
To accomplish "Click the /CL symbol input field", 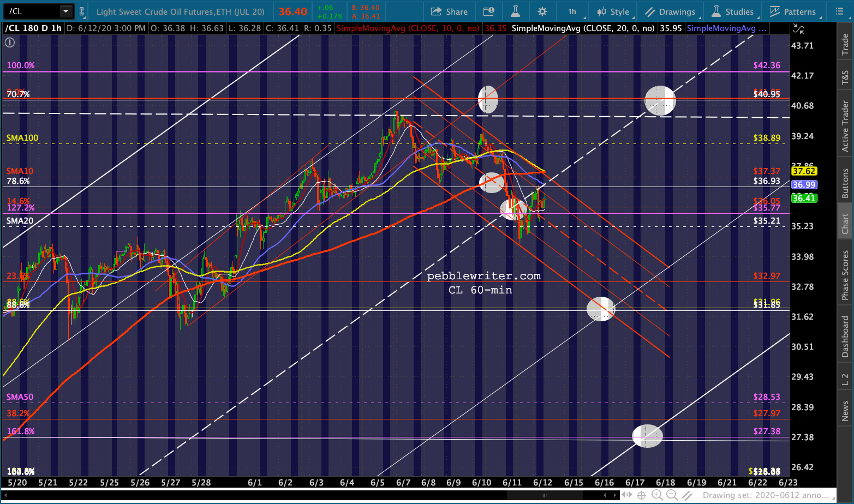I will click(x=32, y=11).
